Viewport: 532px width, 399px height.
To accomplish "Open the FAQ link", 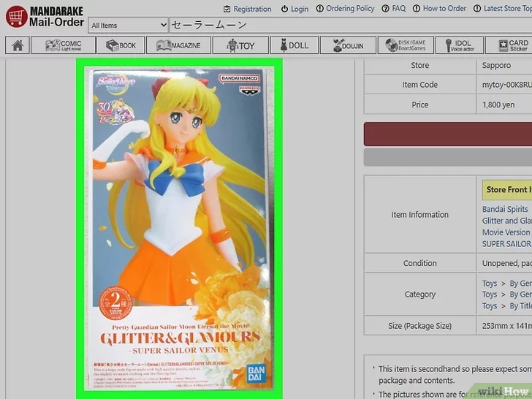I will click(x=393, y=9).
